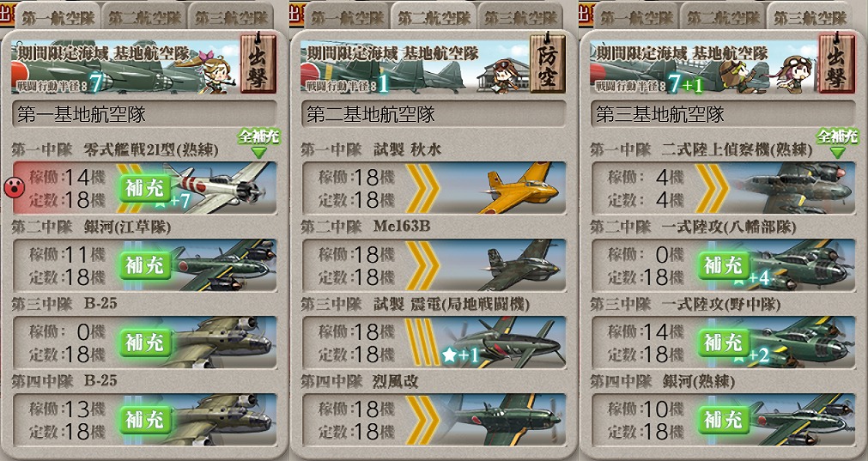Resupply 一式陸攻(八幡部隊) with 補充 button
The height and width of the screenshot is (461, 868).
tap(724, 265)
